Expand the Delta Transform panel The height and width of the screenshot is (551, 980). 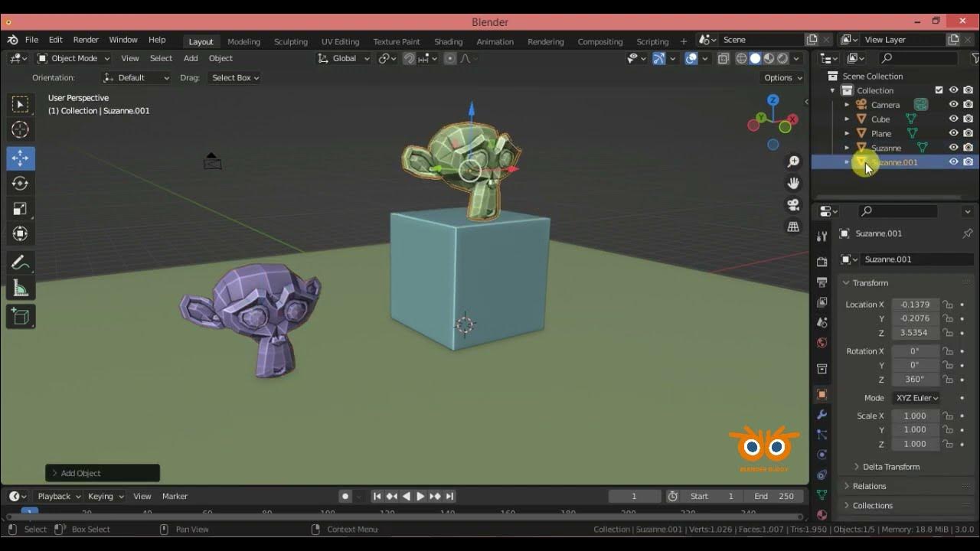891,467
